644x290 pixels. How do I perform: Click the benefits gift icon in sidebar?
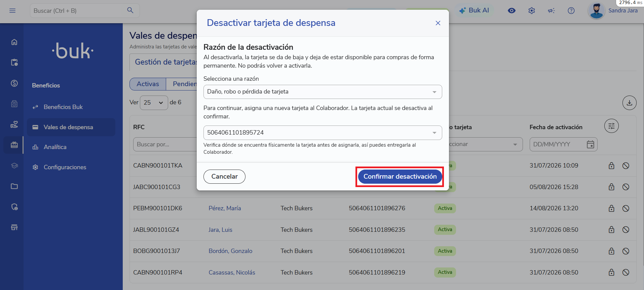coord(14,145)
